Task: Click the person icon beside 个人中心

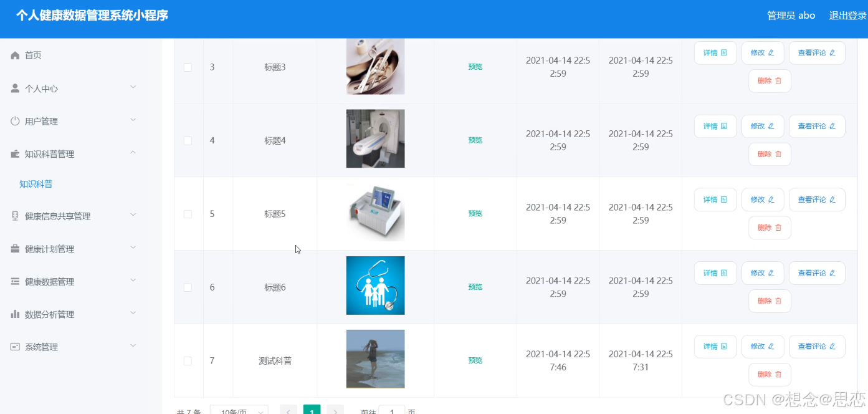Action: 16,89
